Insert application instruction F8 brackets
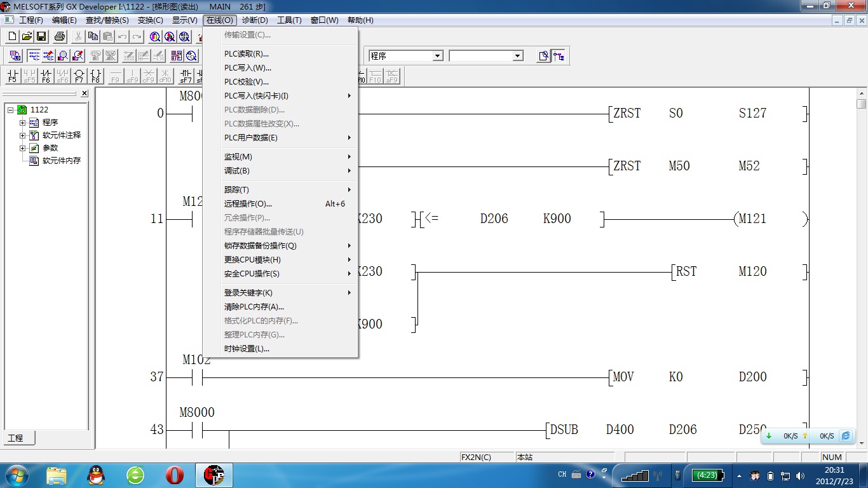 (95, 76)
